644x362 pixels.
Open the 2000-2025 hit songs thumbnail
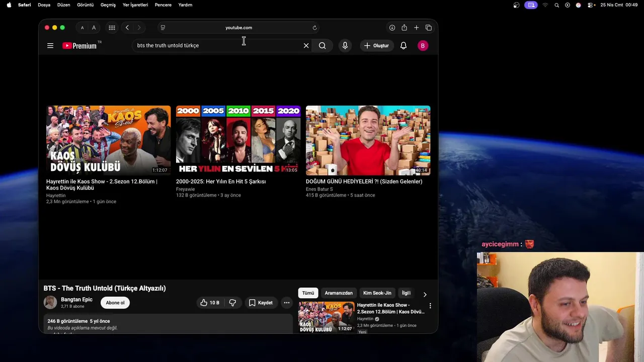[x=238, y=140]
